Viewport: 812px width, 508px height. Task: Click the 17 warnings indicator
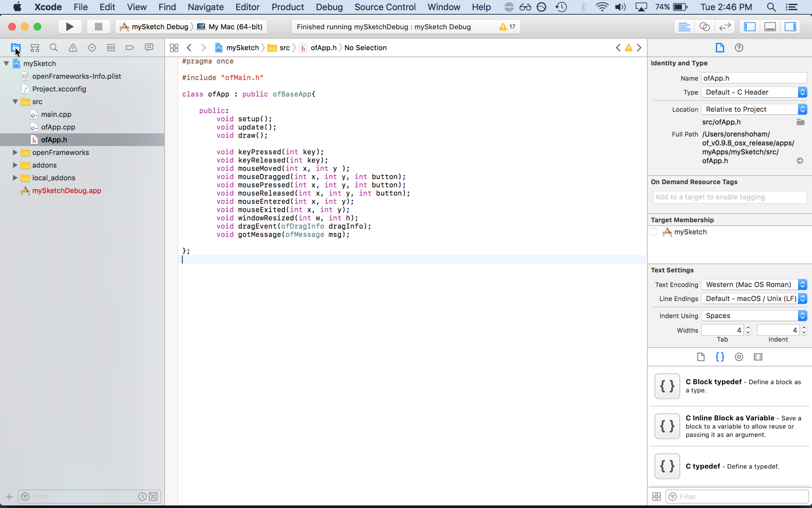coord(507,27)
